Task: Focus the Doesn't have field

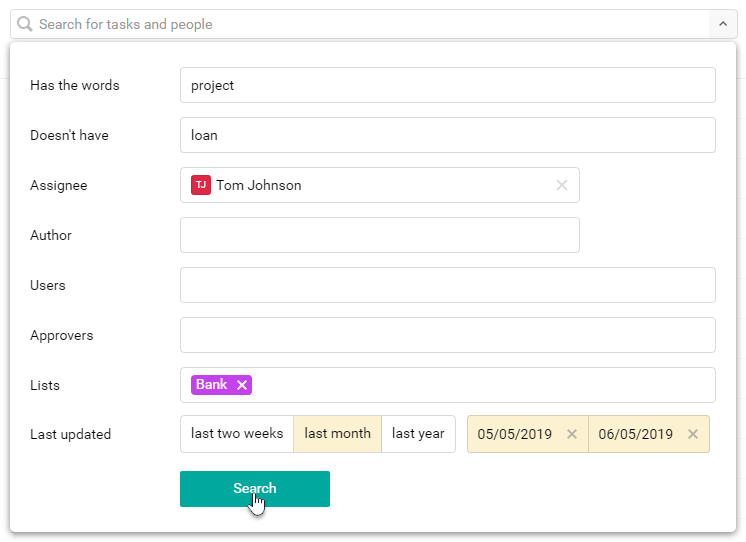Action: point(448,135)
